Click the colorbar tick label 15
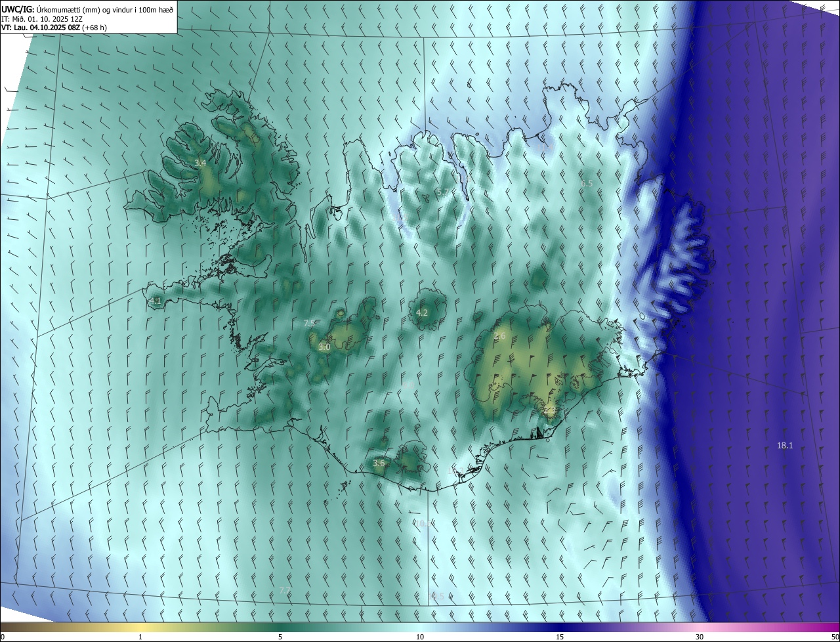The height and width of the screenshot is (642, 840). 560,637
